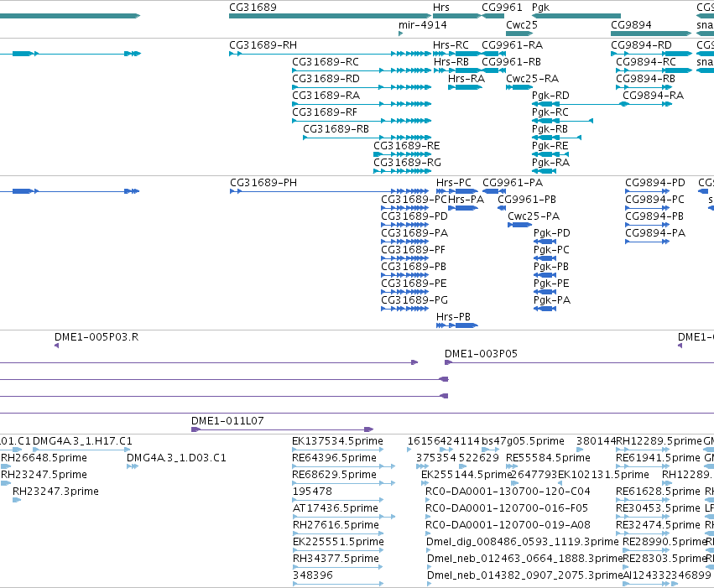
Task: Select the RH26648.5prime EST label
Action: point(44,458)
